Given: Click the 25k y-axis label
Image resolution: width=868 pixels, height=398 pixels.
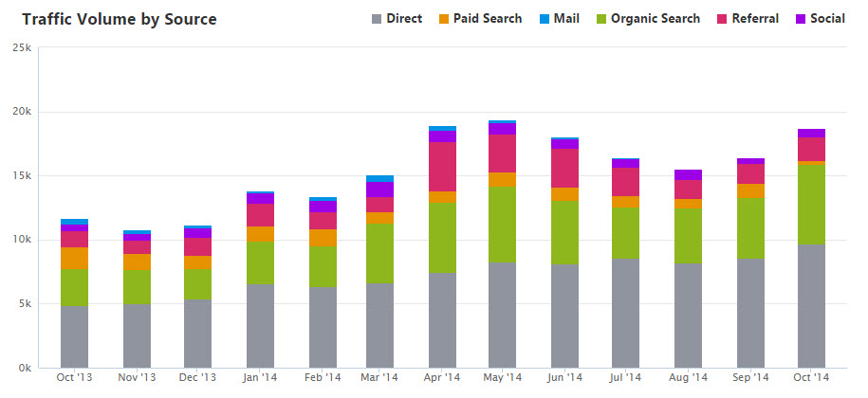Looking at the screenshot, I should (x=21, y=47).
